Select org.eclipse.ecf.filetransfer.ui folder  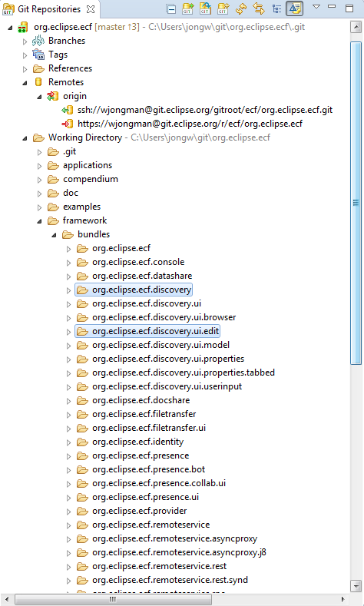149,428
